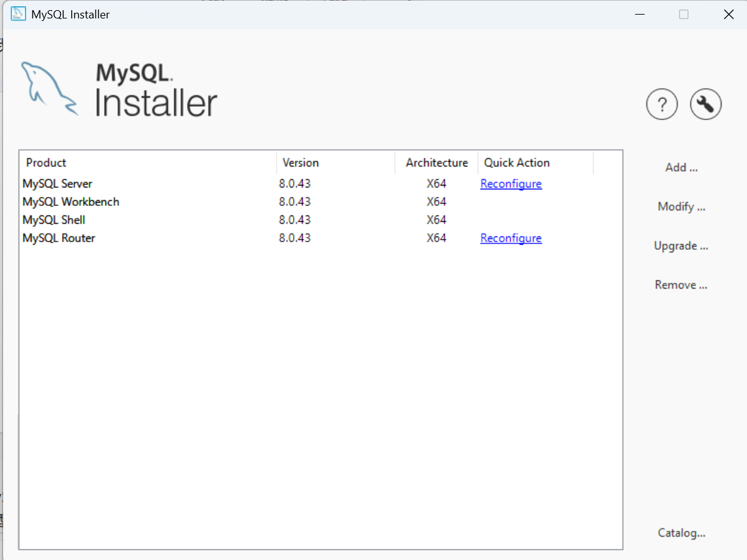747x560 pixels.
Task: Sort by the Version column header
Action: pos(336,163)
